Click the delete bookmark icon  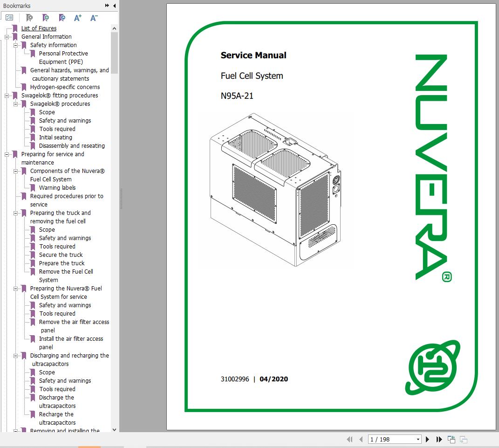coord(29,18)
